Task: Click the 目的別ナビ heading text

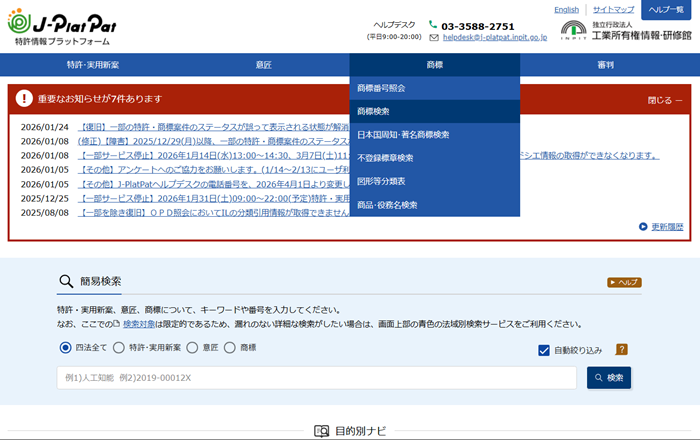Action: pos(361,431)
